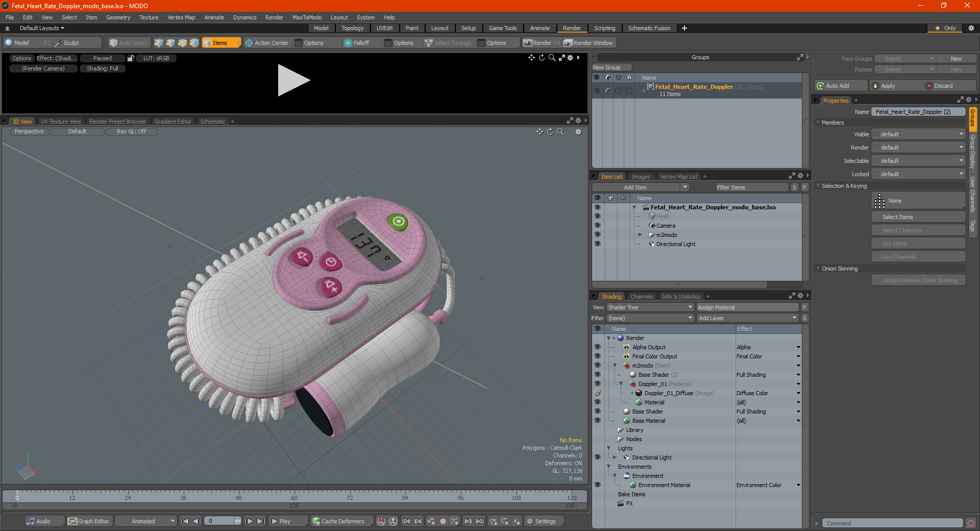Image resolution: width=980 pixels, height=531 pixels.
Task: Open the Shader Tree view dropdown
Action: pyautogui.click(x=650, y=307)
